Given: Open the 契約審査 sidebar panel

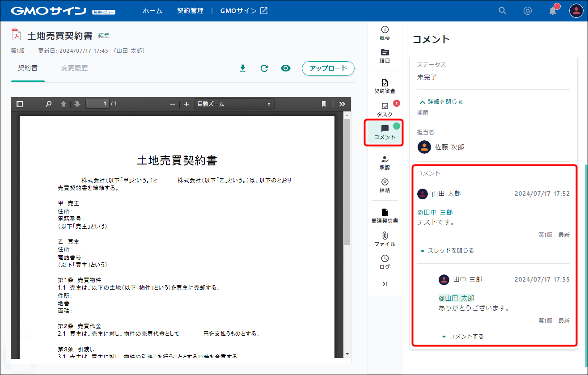Looking at the screenshot, I should 385,86.
